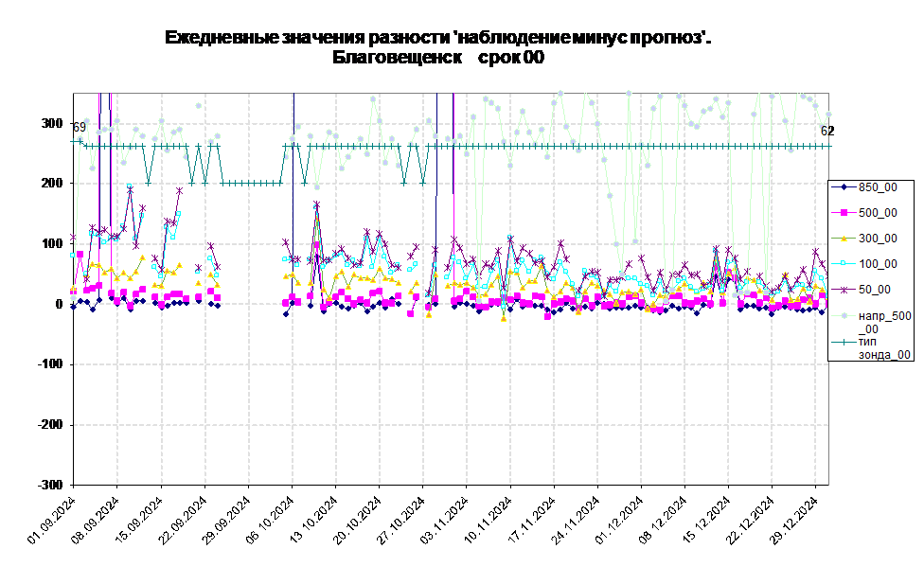924x567 pixels.
Task: Click the date label 20.10.2024
Action: pos(357,520)
